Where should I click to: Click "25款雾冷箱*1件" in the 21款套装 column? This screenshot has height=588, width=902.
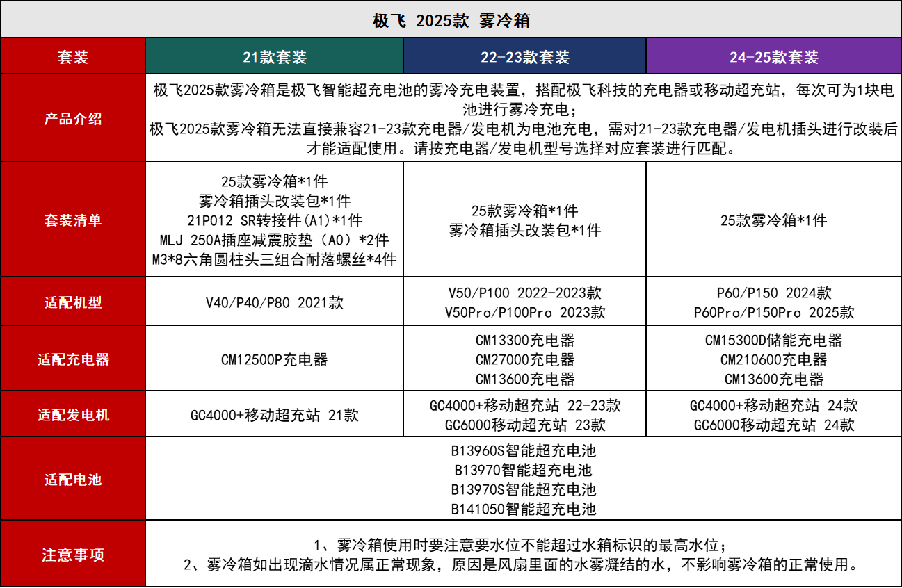tap(275, 183)
